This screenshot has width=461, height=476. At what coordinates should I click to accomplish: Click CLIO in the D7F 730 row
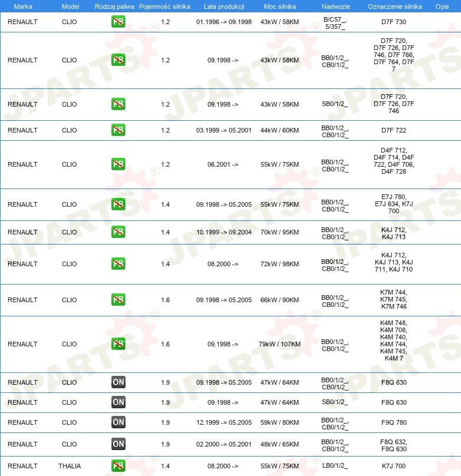click(69, 22)
